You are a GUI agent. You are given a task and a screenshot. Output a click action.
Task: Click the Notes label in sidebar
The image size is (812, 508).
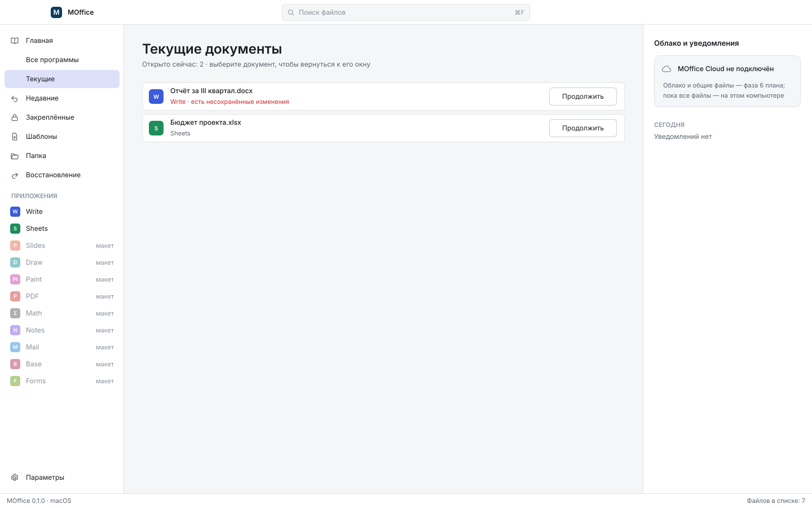click(35, 330)
